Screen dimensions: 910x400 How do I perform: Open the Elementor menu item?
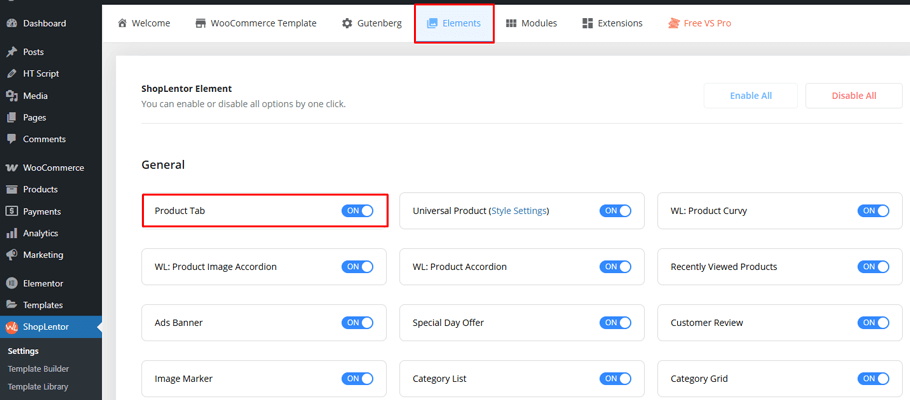50,283
